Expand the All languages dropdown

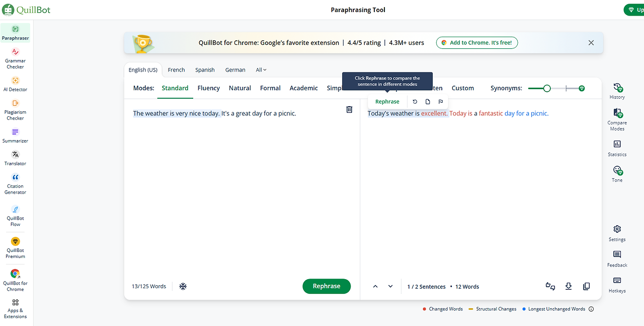point(261,70)
